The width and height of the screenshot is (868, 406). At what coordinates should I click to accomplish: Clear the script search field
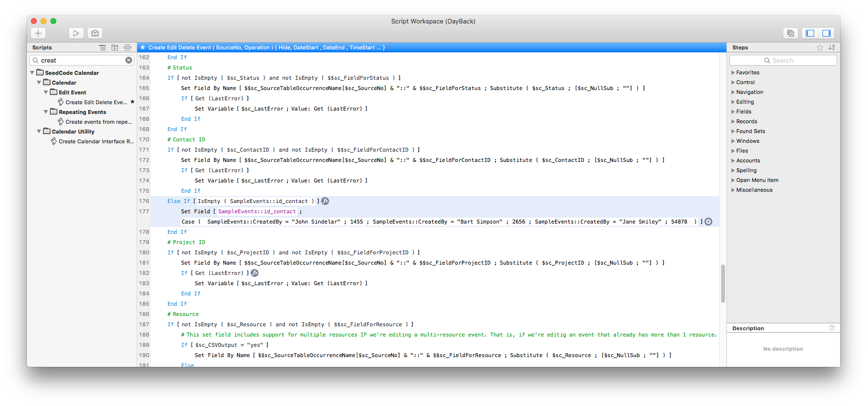pos(129,60)
